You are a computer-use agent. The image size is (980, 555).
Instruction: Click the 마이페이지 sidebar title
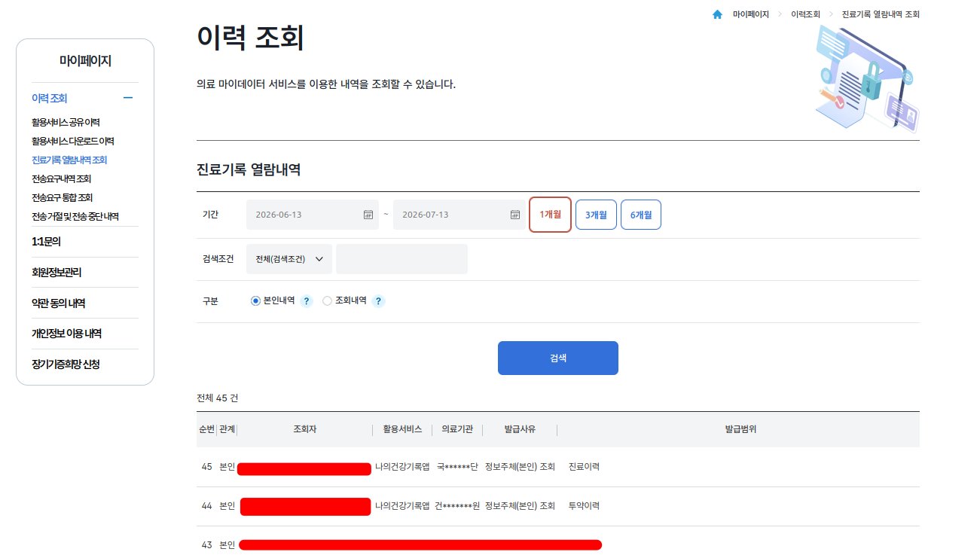coord(85,61)
